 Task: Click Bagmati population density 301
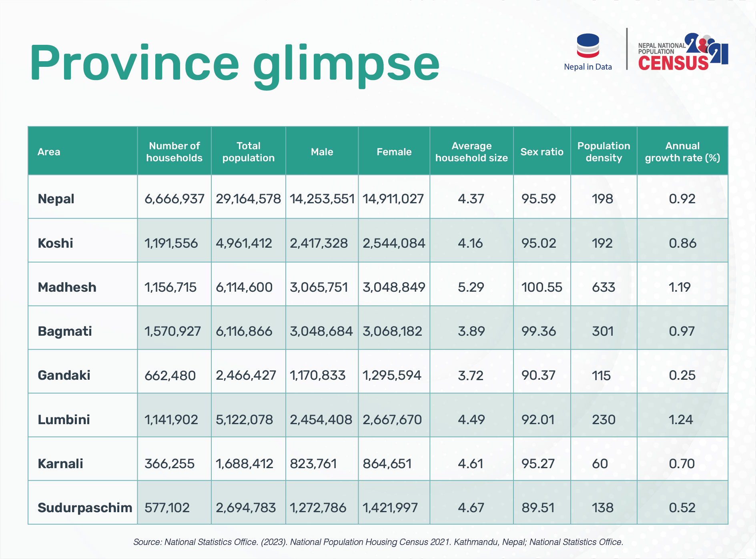(603, 331)
